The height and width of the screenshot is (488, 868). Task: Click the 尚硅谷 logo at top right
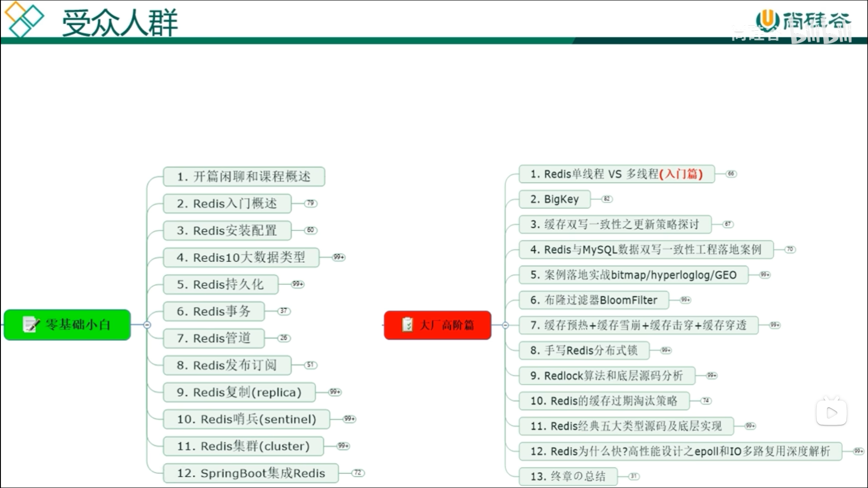(802, 20)
